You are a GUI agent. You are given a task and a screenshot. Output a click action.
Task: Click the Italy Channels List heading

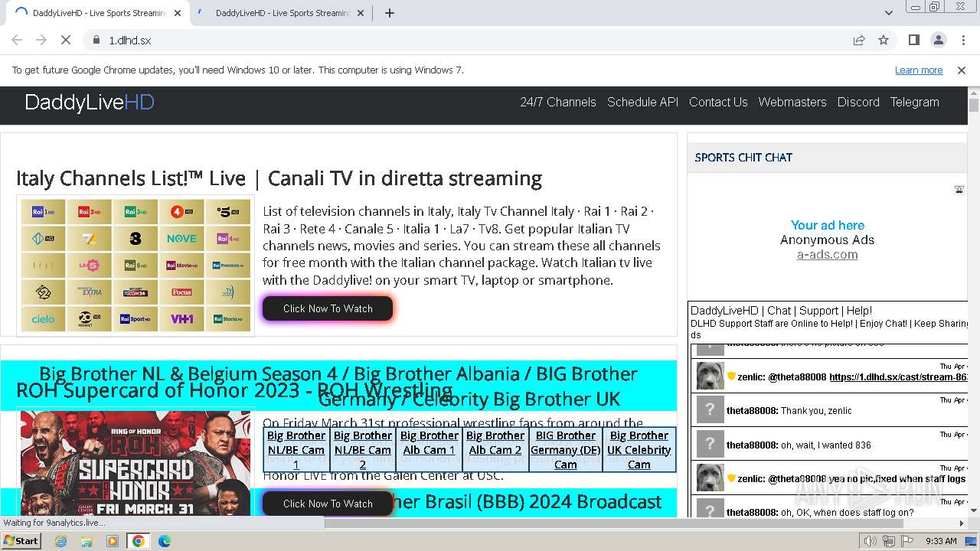pos(279,178)
